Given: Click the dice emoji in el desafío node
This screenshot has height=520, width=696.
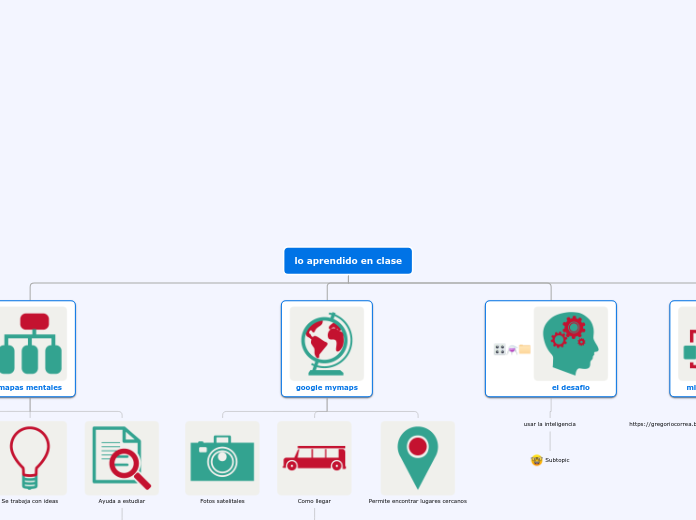Looking at the screenshot, I should (500, 349).
